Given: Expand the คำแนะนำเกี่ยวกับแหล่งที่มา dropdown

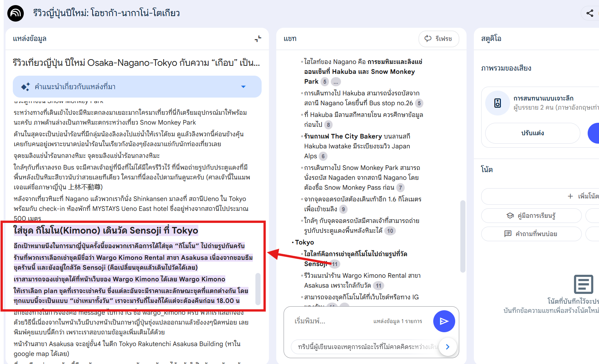Looking at the screenshot, I should click(243, 87).
